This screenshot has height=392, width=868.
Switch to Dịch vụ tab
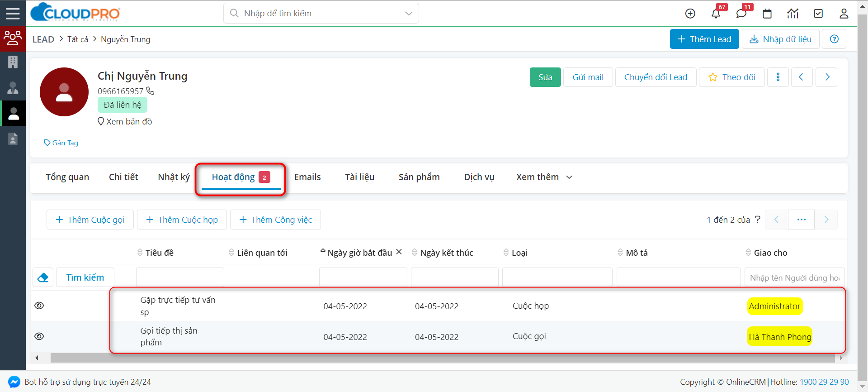[479, 177]
